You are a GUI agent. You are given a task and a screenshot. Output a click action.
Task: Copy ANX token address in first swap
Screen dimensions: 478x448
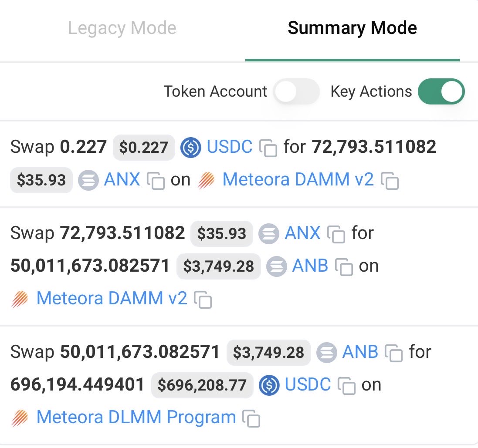(x=156, y=181)
